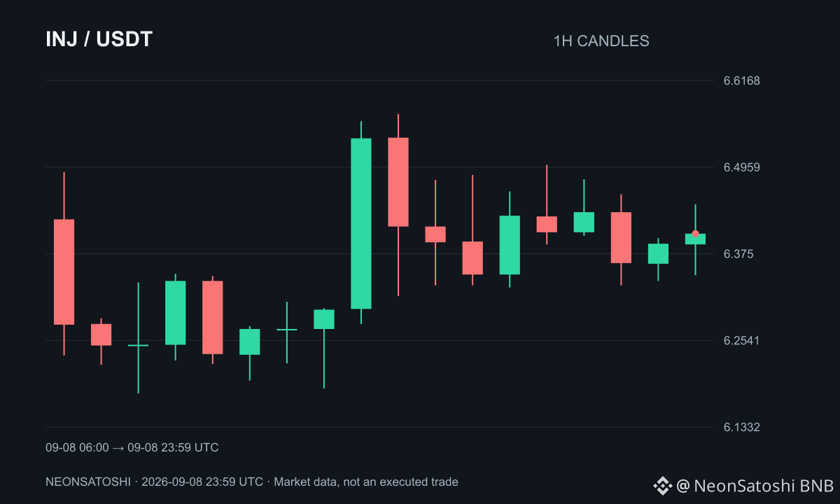Viewport: 840px width, 504px height.
Task: Click the tallest green candle body
Action: [x=361, y=223]
